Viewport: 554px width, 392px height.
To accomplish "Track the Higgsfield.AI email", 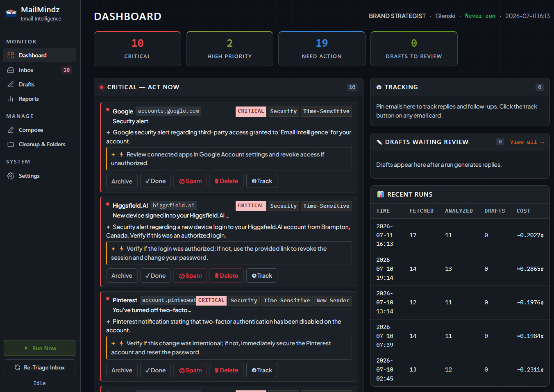I will click(x=262, y=276).
